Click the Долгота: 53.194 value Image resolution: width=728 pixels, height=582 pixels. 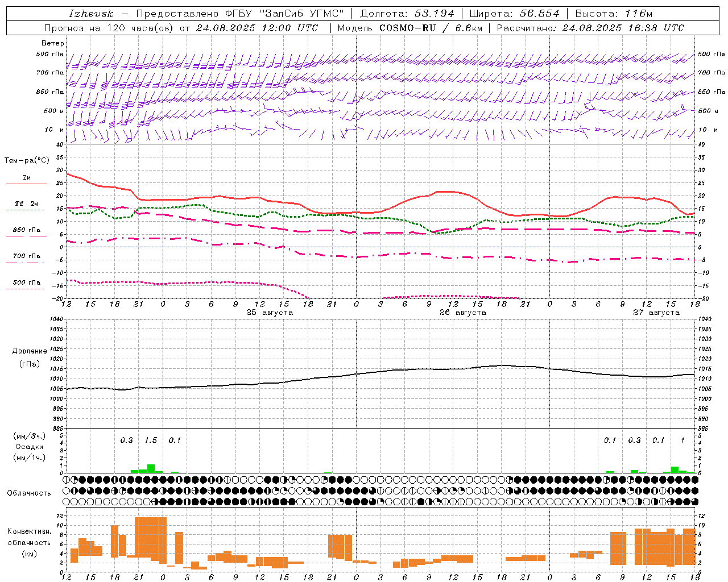407,14
